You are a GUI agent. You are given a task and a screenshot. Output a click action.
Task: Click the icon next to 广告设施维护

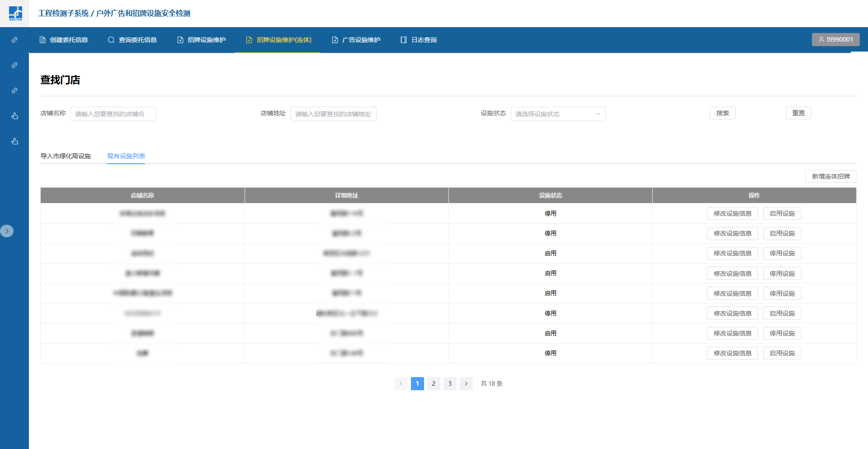click(x=335, y=40)
